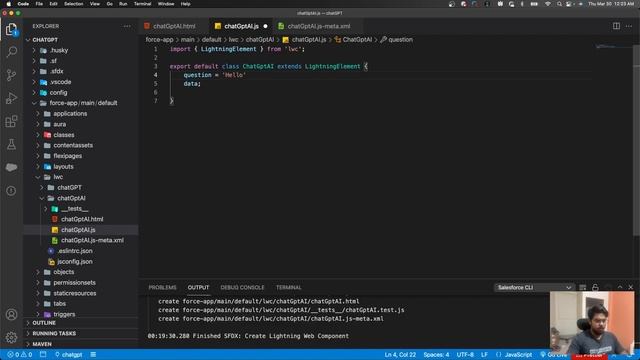
Task: Click the chatgpt org item in status bar
Action: (x=69, y=355)
